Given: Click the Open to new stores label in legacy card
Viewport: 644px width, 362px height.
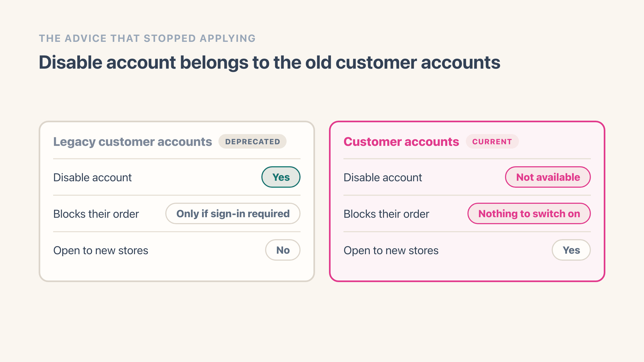Looking at the screenshot, I should coord(101,250).
